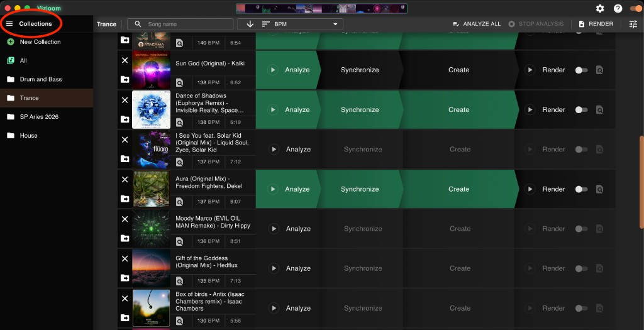644x330 pixels.
Task: Click move-to-folder icon for Aura
Action: click(x=125, y=199)
